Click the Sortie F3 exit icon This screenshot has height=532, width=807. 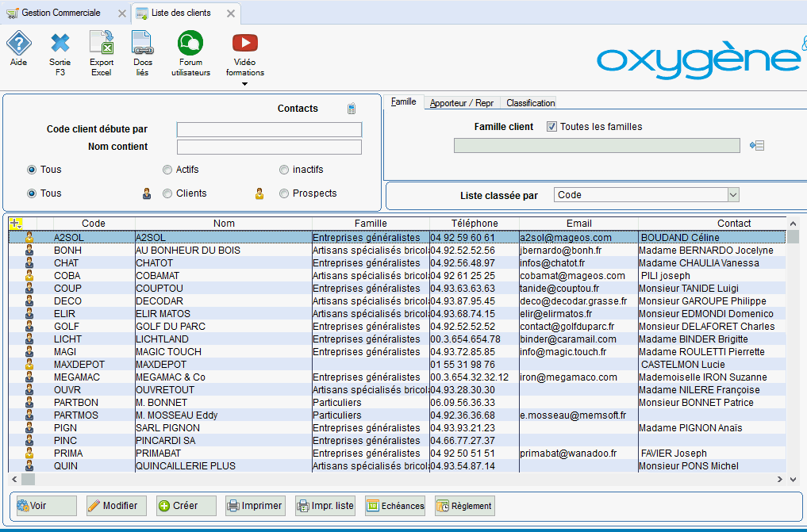coord(60,44)
